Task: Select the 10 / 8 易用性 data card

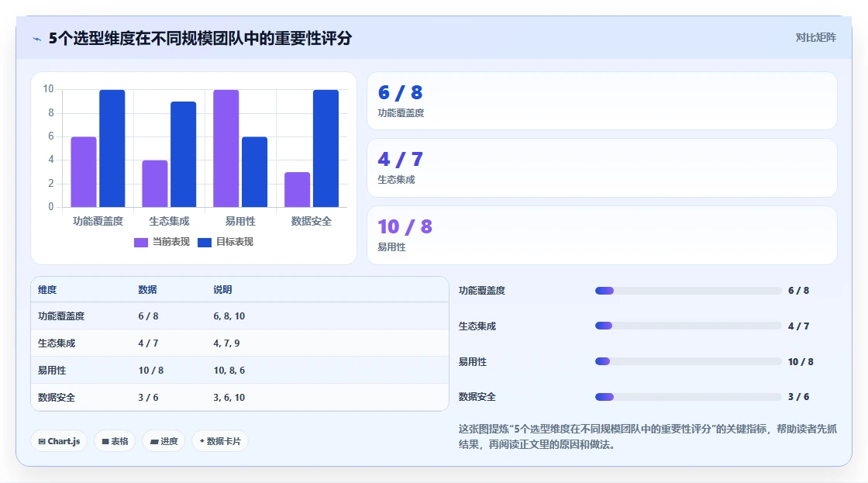Action: (x=601, y=236)
